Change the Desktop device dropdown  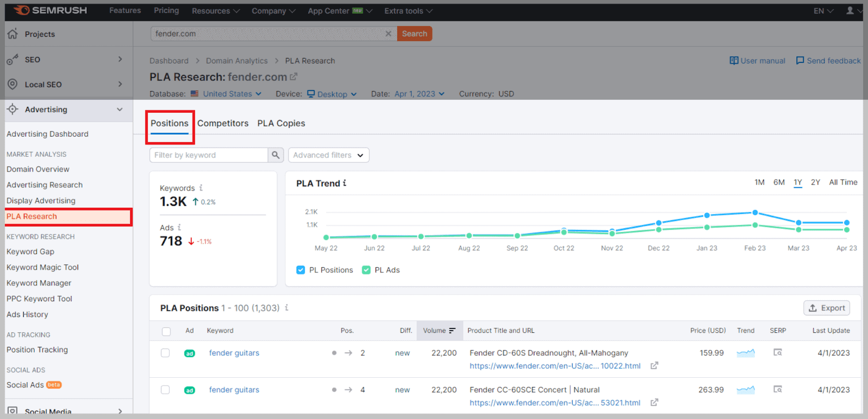332,94
